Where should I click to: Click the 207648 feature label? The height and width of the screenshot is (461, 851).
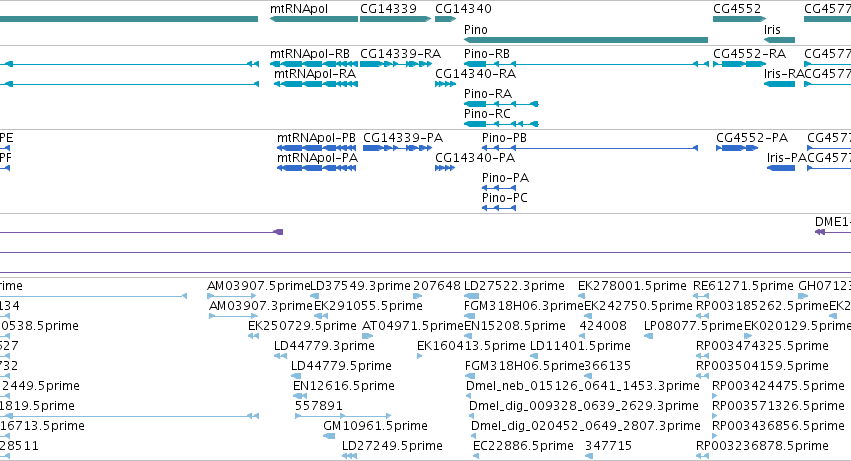pos(437,286)
